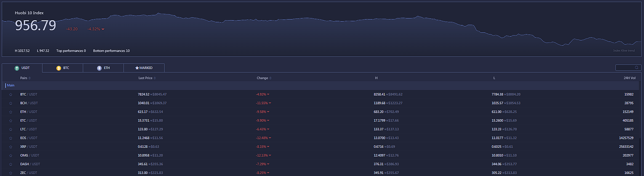
Task: Open the ETC / USDT pair
Action: coord(28,120)
